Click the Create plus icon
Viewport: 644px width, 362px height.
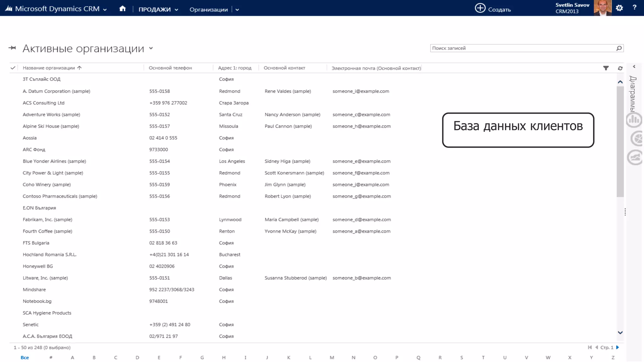[480, 8]
